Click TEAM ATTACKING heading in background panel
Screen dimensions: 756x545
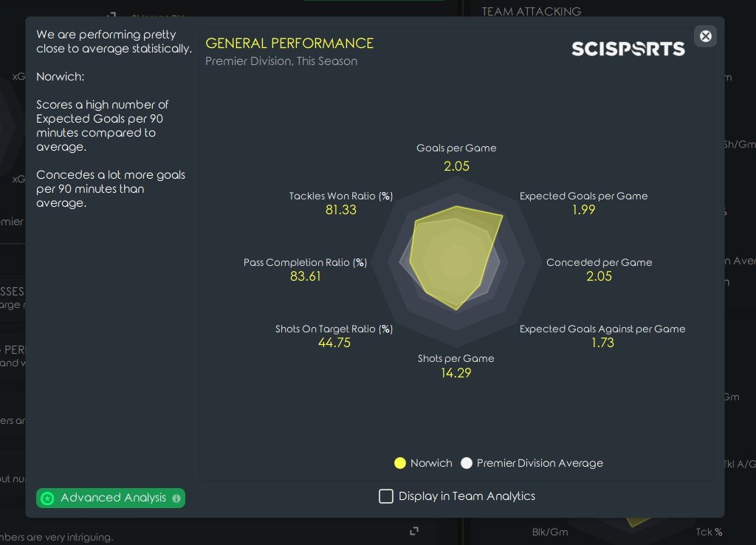click(x=532, y=11)
